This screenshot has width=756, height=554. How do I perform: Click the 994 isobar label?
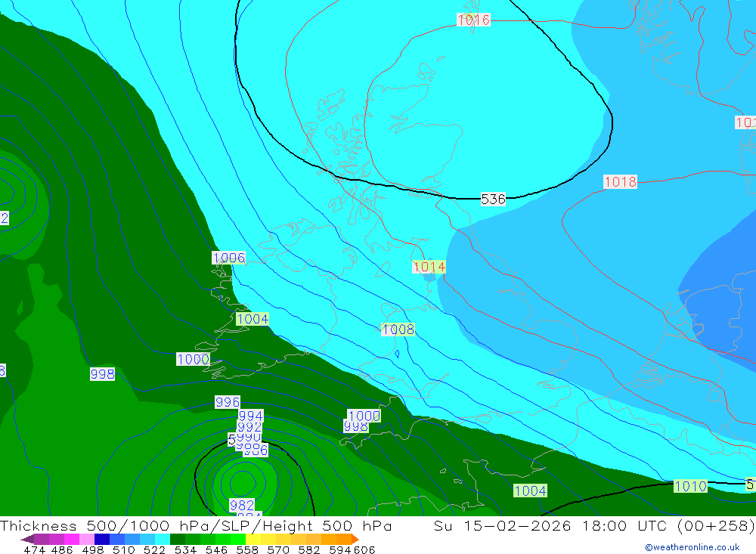(251, 416)
